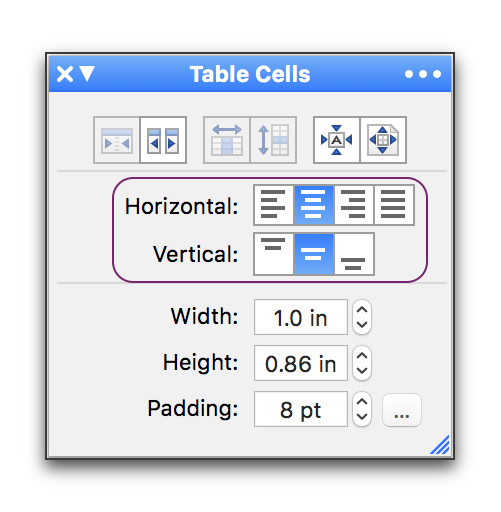The width and height of the screenshot is (501, 512).
Task: Collapse the Table Cells palette with the triangle
Action: 87,74
